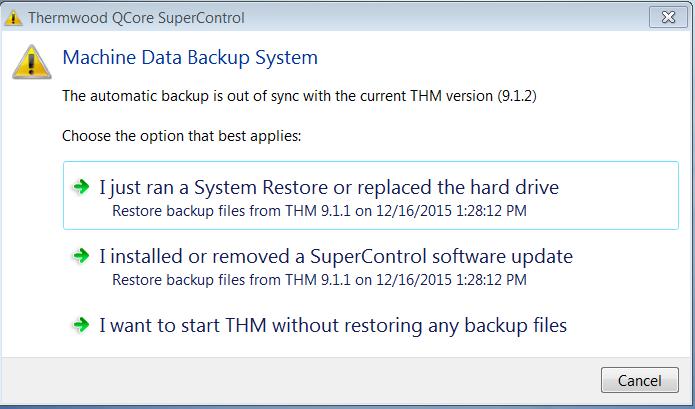
Task: Click the 'Machine Data Backup System' heading
Action: (190, 58)
